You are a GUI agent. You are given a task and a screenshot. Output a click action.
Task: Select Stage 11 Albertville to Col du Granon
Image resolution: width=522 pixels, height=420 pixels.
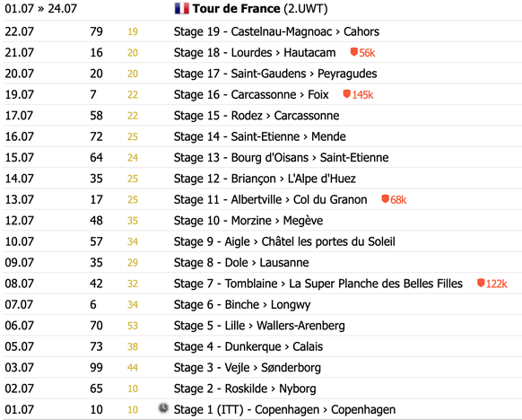coord(270,199)
